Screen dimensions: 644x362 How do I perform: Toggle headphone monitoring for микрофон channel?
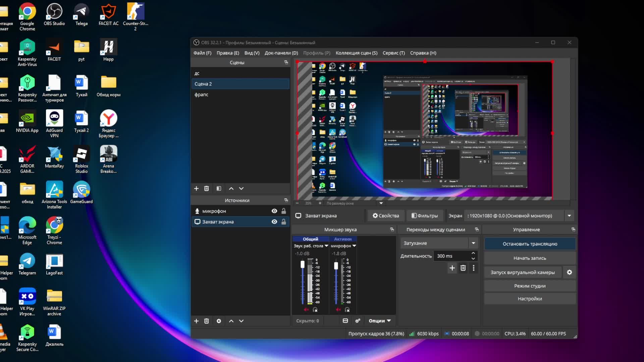click(347, 310)
